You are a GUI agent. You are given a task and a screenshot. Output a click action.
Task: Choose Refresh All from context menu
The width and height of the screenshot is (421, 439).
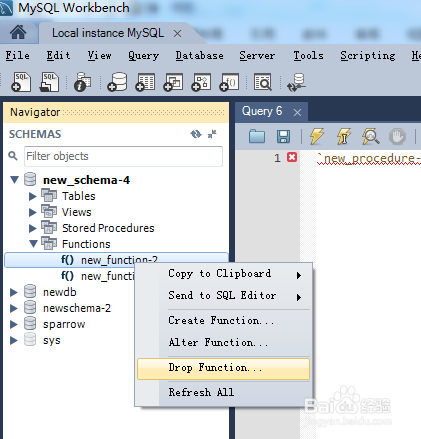(223, 393)
